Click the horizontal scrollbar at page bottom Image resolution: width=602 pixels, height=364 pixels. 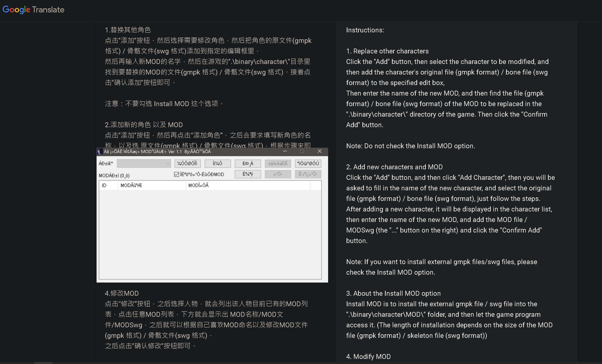point(43,363)
